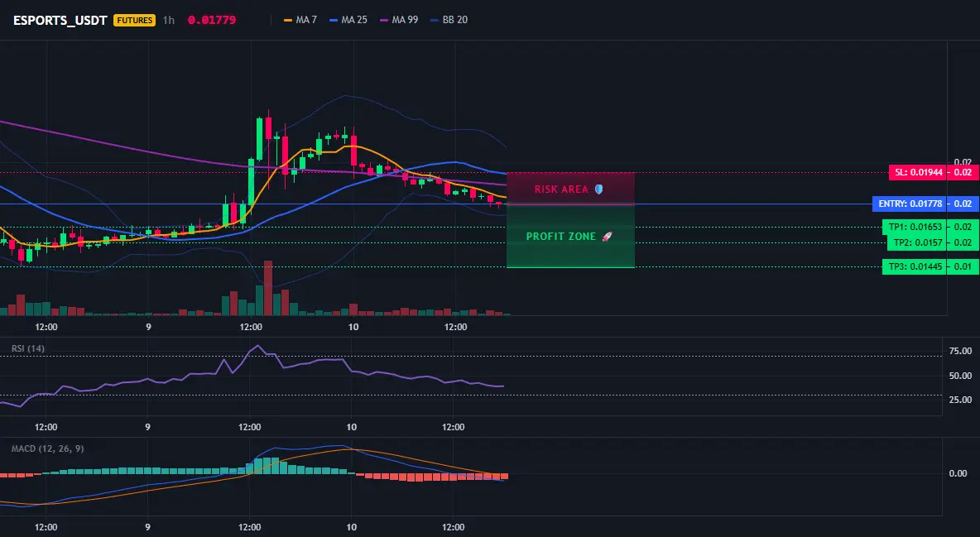Click the 75.00 value on RSI axis
The height and width of the screenshot is (537, 980).
pyautogui.click(x=960, y=352)
